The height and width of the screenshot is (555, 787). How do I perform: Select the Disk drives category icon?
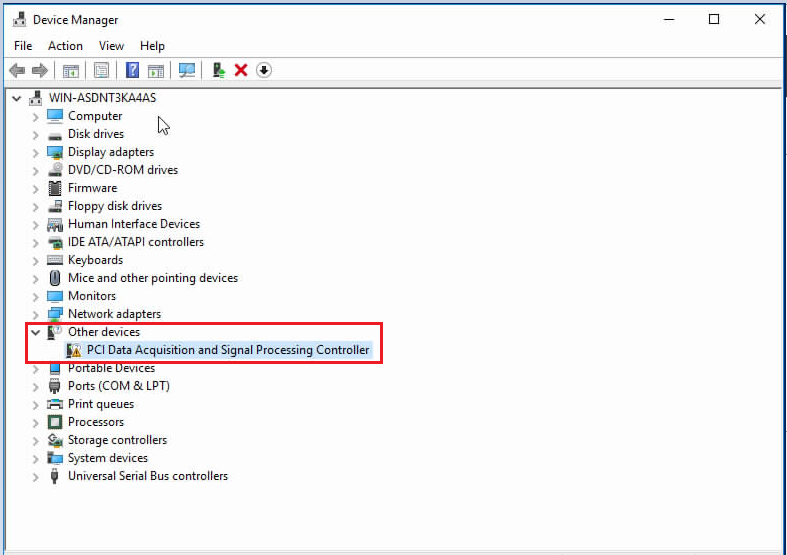point(55,135)
